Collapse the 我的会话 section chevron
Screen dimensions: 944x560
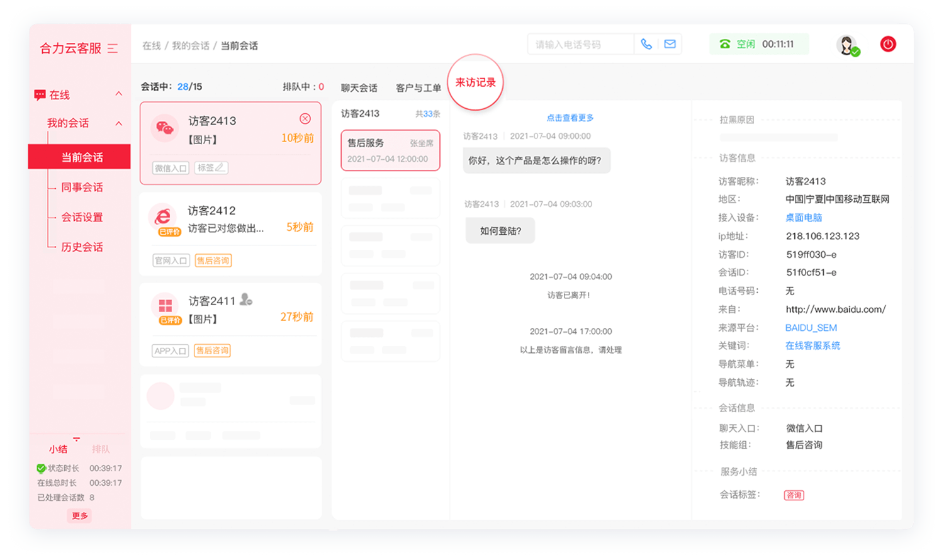[x=119, y=123]
